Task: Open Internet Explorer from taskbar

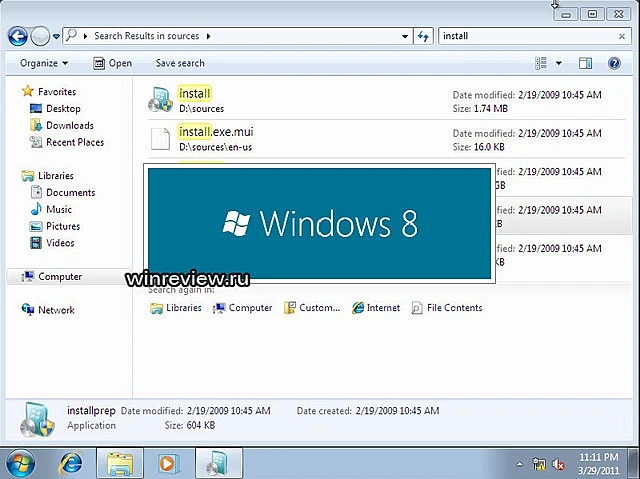Action: click(72, 463)
